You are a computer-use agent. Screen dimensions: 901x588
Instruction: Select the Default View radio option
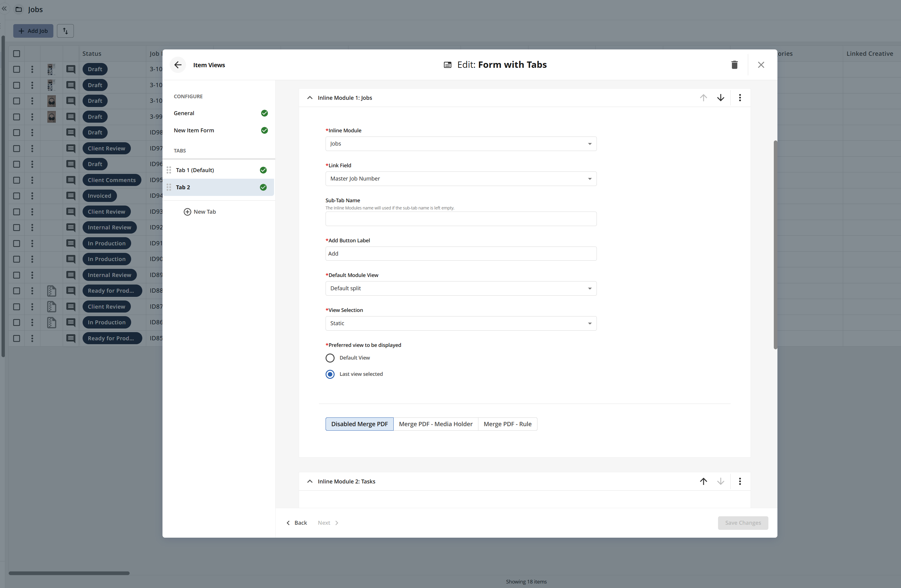[330, 358]
